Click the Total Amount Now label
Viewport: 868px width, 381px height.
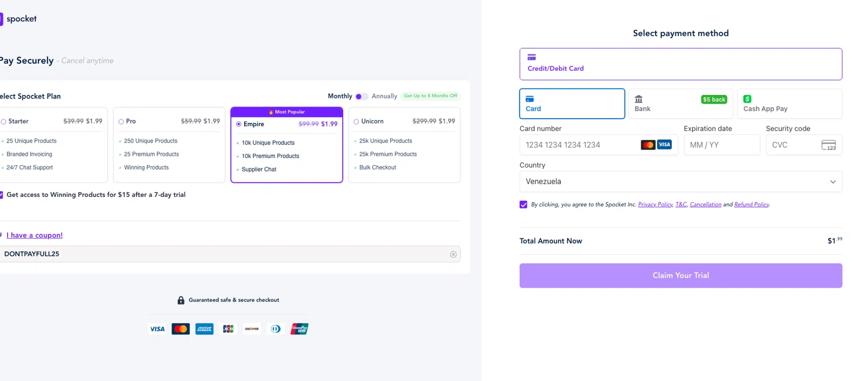click(x=551, y=241)
